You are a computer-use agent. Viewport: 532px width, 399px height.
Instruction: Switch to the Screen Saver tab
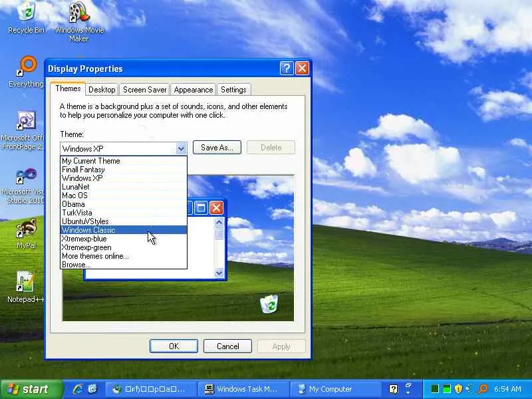144,90
